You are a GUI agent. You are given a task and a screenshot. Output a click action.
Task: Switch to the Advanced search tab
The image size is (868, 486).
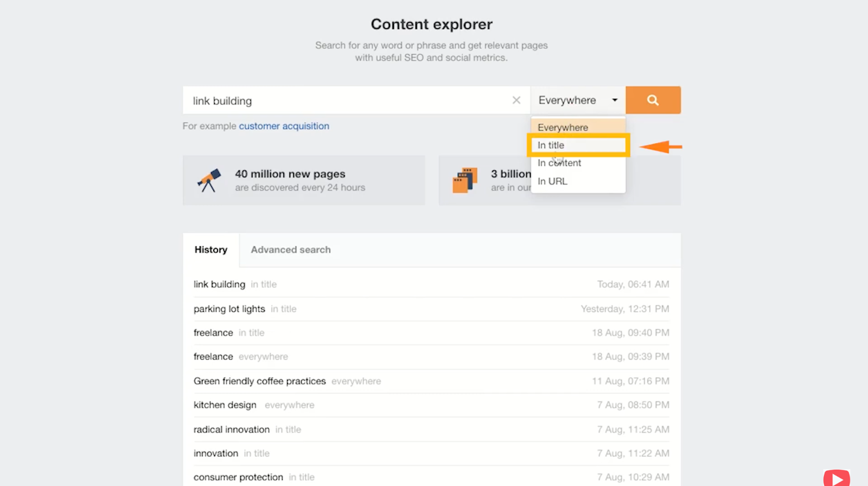point(290,250)
